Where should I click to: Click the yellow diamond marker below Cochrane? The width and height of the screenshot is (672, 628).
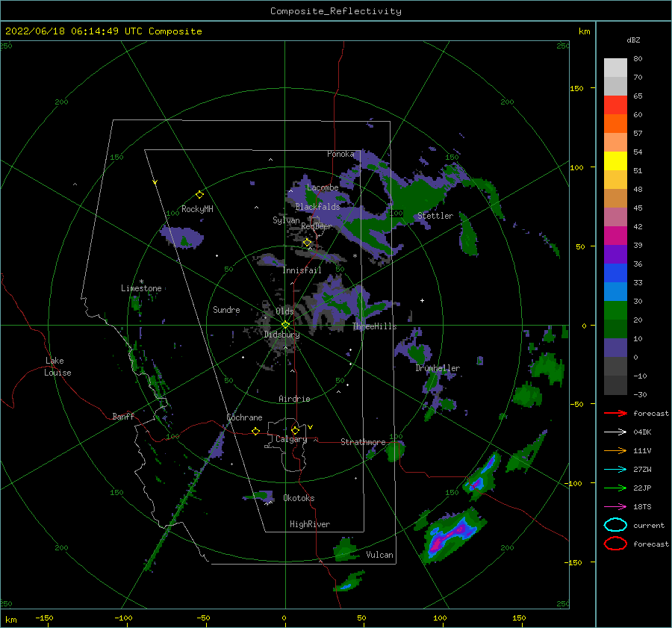click(x=255, y=431)
